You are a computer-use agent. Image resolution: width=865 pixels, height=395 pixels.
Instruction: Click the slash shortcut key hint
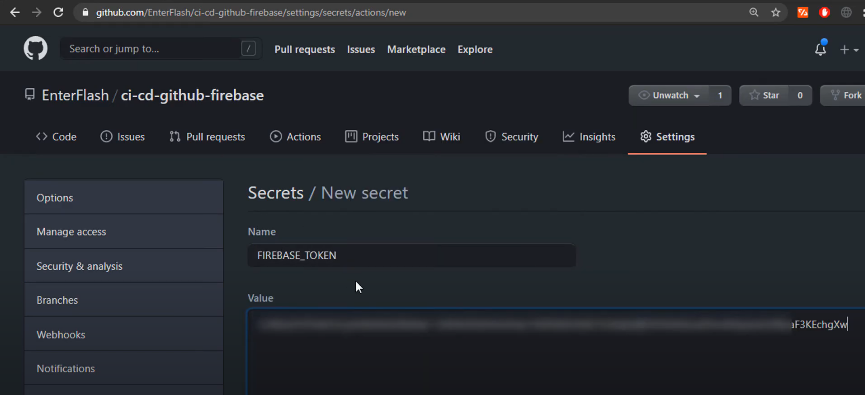coord(248,49)
